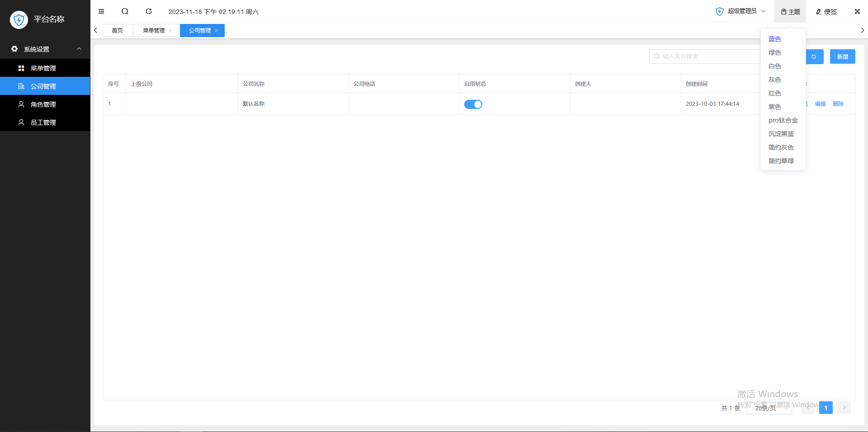
Task: Close the 菜单管理 tab
Action: [170, 30]
